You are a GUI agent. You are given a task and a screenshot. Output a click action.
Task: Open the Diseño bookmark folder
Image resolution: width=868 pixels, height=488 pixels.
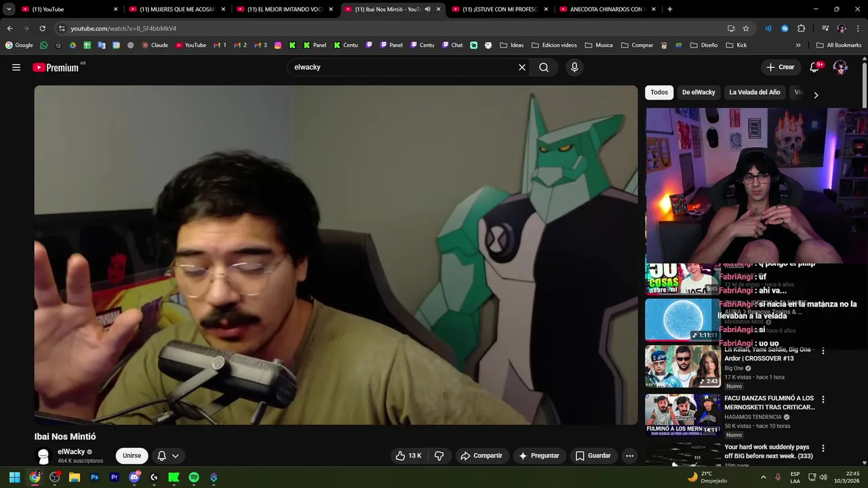coord(704,45)
